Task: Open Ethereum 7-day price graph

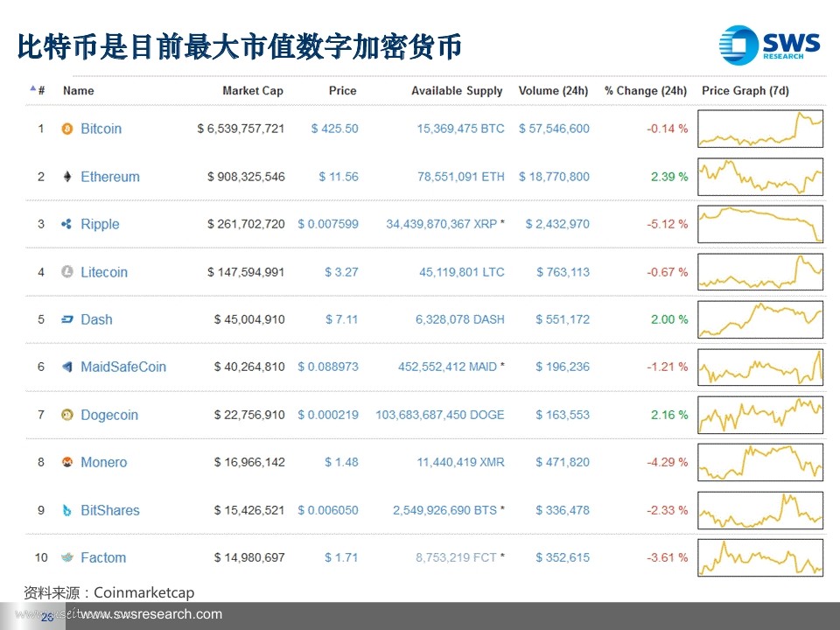Action: pyautogui.click(x=760, y=176)
